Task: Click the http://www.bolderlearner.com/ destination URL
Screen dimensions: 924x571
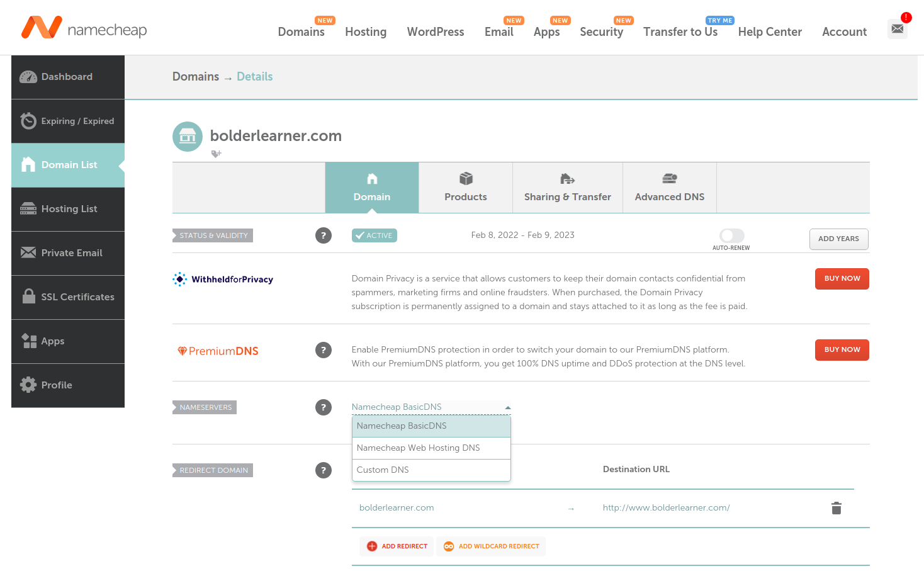Action: pos(667,508)
